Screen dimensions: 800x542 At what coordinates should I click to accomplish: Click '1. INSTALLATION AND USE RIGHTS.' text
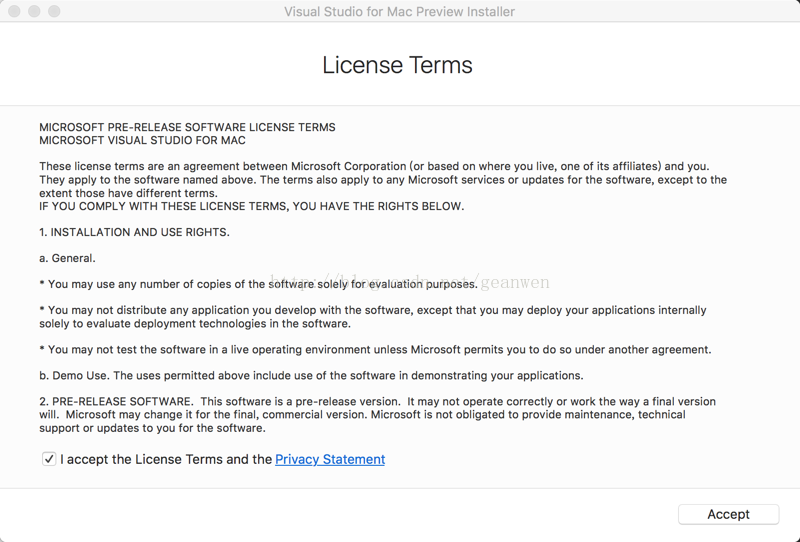click(x=134, y=232)
